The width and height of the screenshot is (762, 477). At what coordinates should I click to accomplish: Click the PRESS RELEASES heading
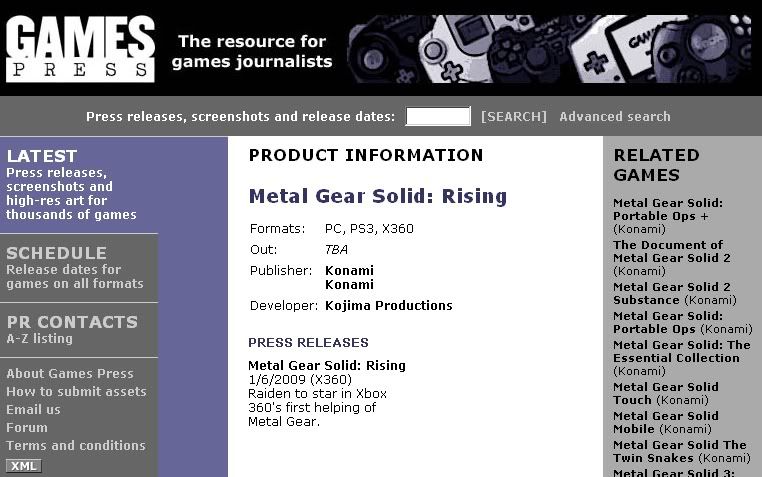(x=308, y=342)
